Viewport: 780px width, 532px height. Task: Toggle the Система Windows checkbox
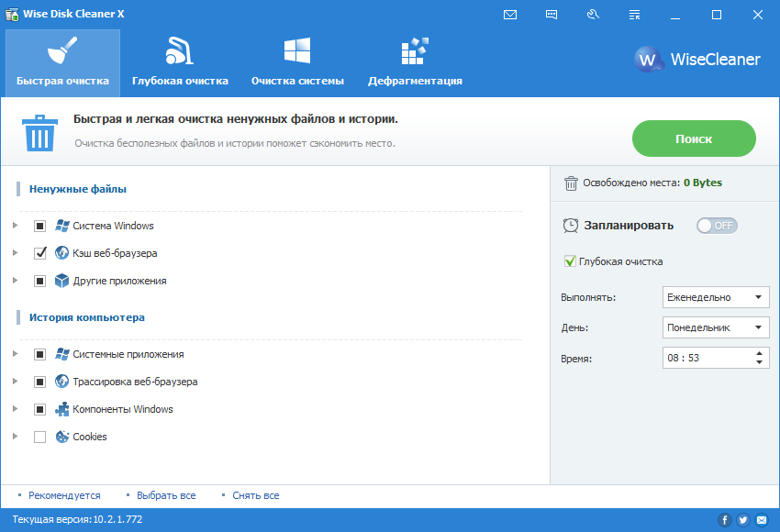coord(39,226)
